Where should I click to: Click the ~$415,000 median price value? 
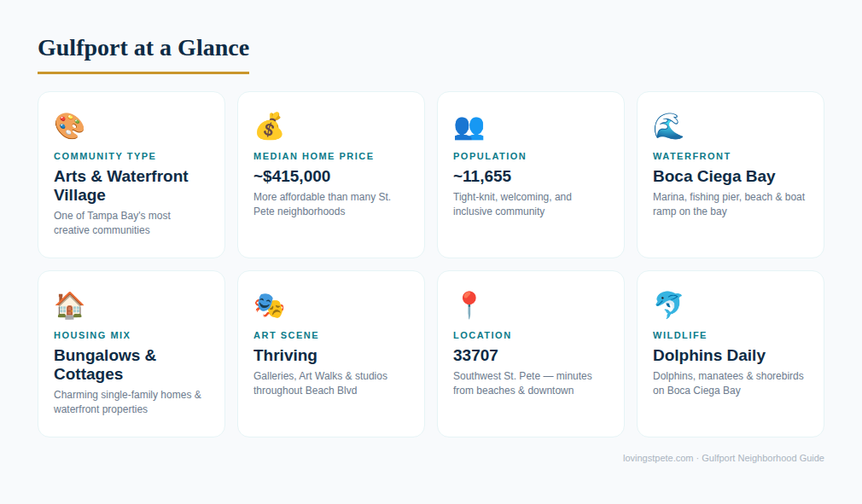[x=292, y=177]
